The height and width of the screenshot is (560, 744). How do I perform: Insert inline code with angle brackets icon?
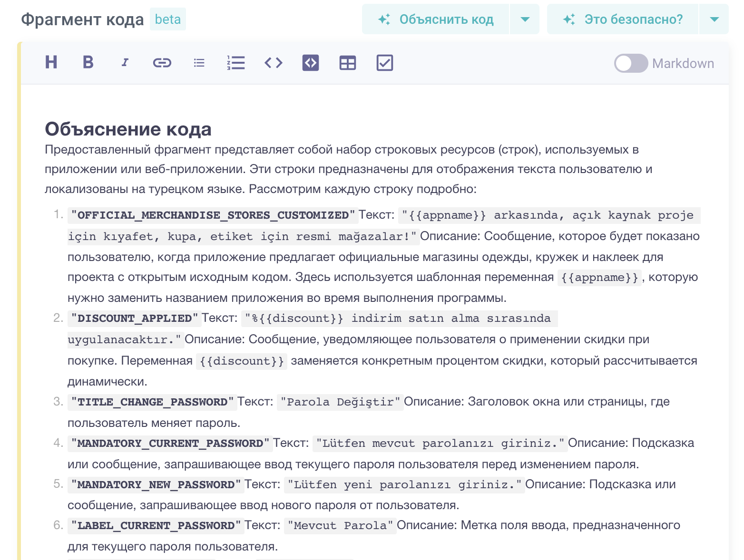click(274, 63)
